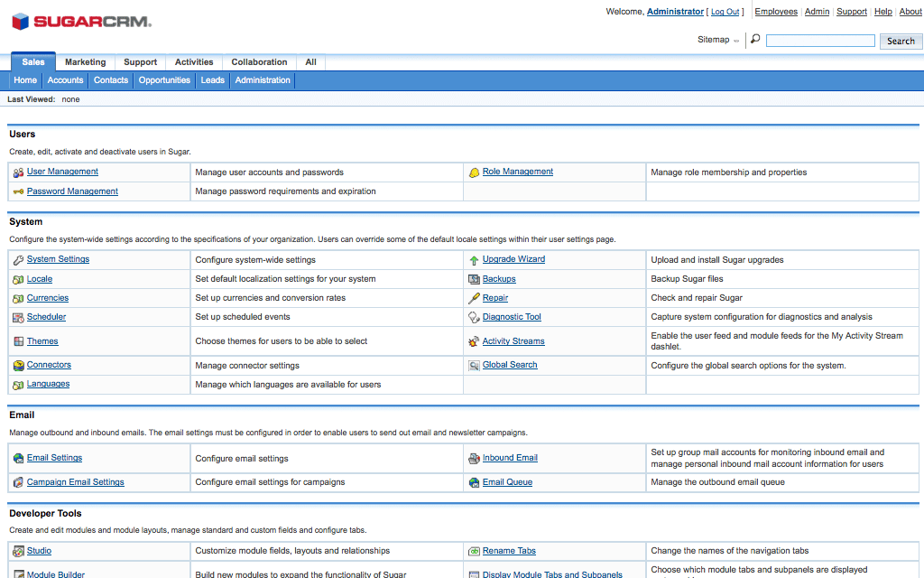The width and height of the screenshot is (924, 578).
Task: Click the User Management people icon
Action: point(18,172)
